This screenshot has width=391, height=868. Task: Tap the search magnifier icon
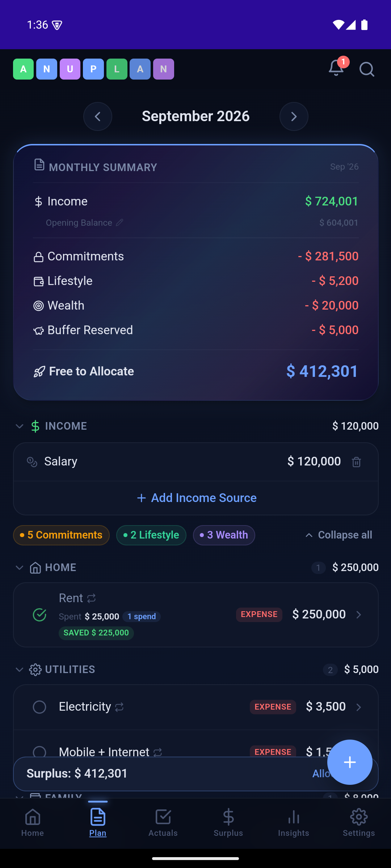(367, 69)
